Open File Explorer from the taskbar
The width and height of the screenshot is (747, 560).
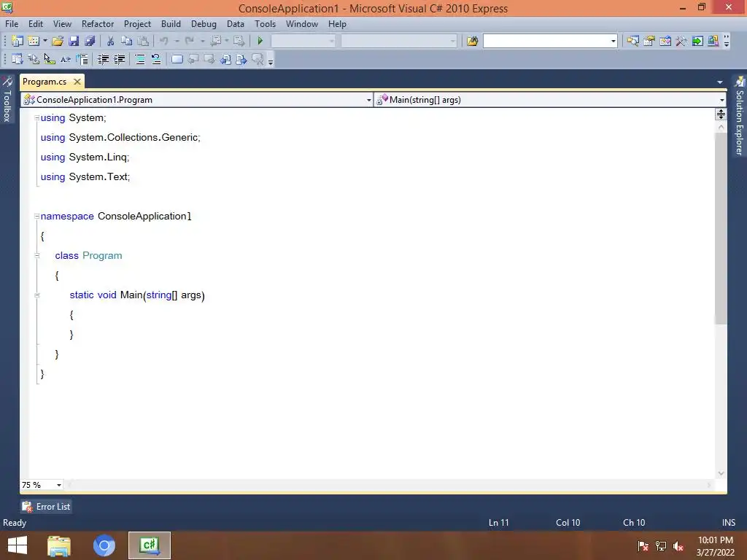coord(59,545)
